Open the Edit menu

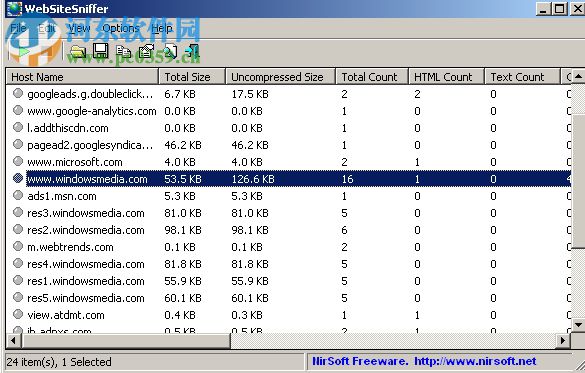pyautogui.click(x=47, y=28)
